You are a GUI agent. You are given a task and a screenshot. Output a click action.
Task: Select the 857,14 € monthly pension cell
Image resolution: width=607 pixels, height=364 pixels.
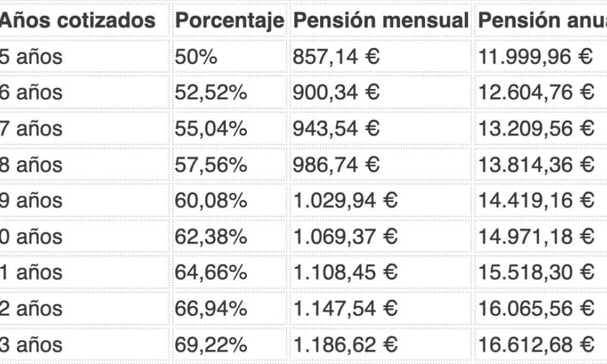coord(336,57)
